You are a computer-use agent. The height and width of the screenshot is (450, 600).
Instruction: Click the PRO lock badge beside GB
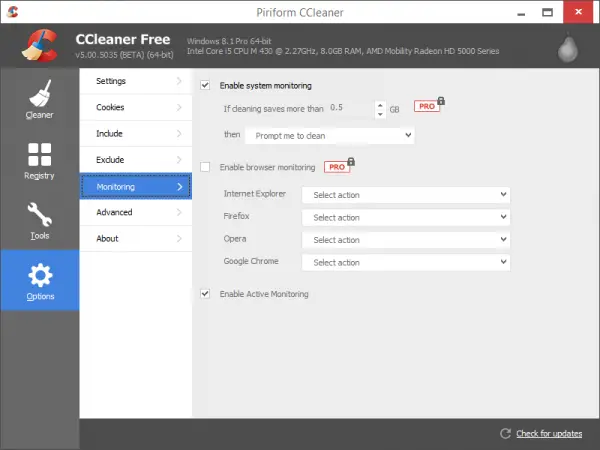[x=429, y=105]
